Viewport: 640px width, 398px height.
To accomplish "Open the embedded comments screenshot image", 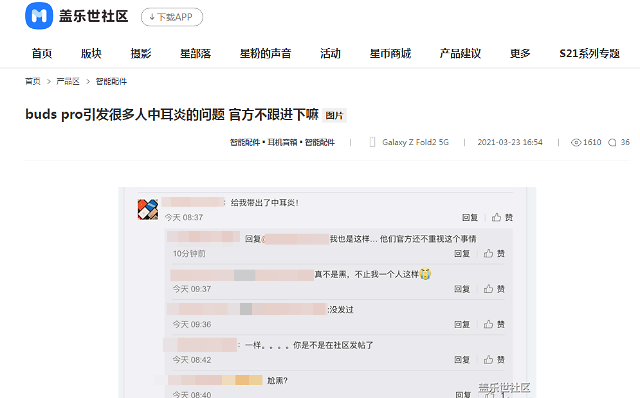I will [327, 292].
